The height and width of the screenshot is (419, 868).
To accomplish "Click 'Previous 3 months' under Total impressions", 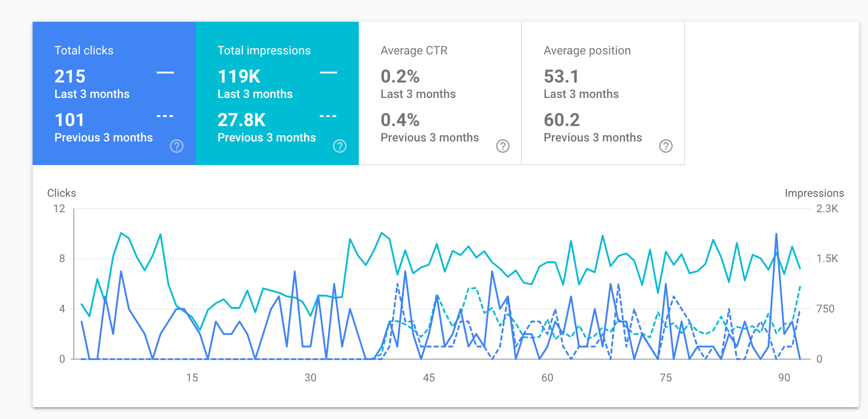I will pyautogui.click(x=267, y=137).
